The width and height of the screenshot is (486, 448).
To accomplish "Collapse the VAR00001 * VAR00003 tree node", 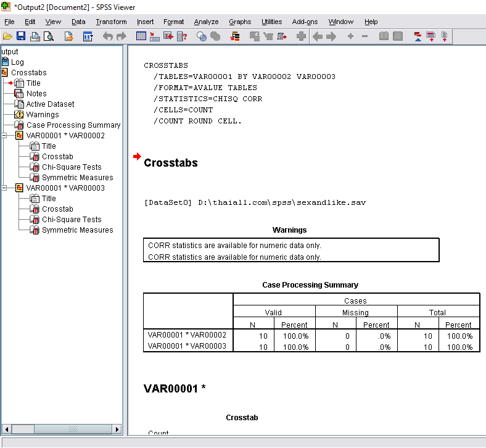I will pos(5,188).
